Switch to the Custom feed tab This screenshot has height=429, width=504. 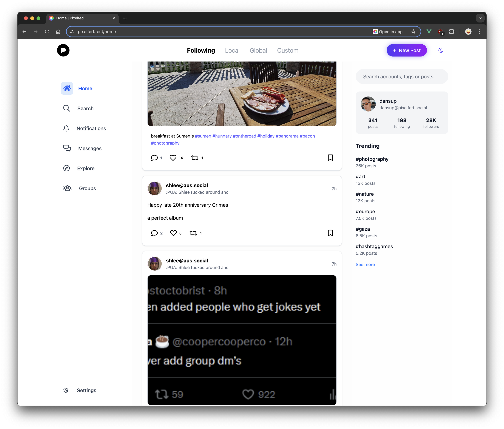tap(288, 50)
